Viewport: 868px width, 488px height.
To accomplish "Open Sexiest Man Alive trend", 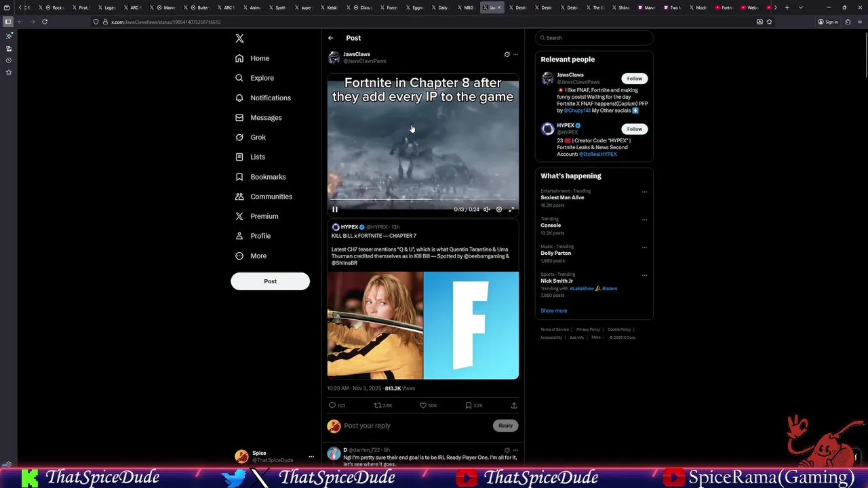I will 562,197.
